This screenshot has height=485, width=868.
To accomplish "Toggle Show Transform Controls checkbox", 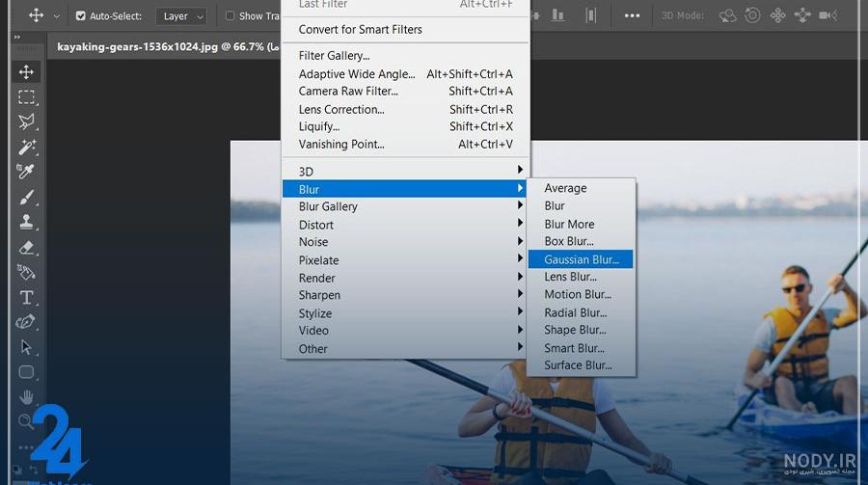I will [x=230, y=16].
